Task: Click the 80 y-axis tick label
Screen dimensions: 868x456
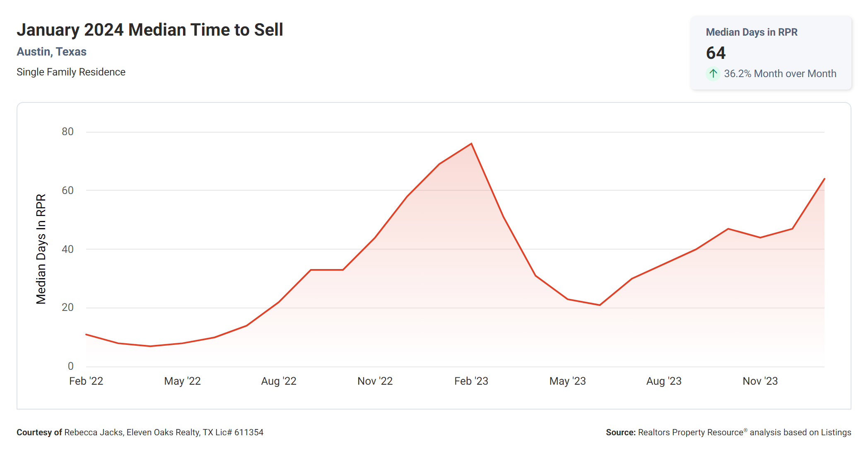Action: (x=68, y=132)
